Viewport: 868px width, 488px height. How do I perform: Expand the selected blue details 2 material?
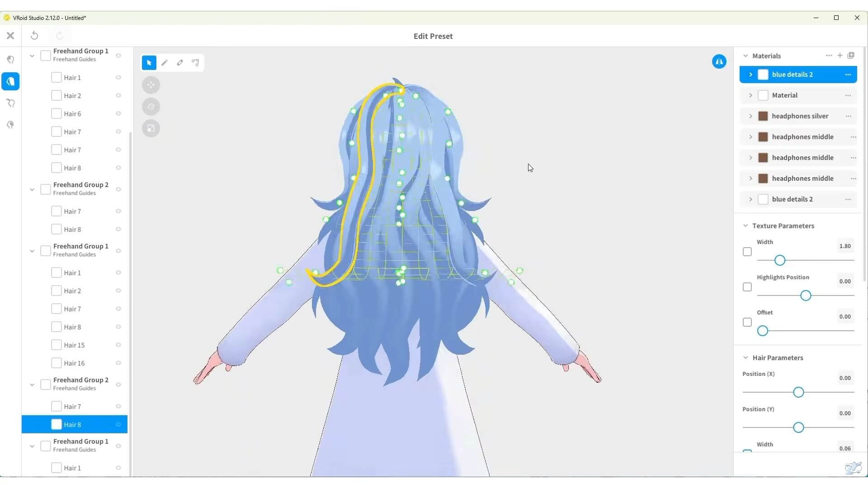(x=750, y=75)
